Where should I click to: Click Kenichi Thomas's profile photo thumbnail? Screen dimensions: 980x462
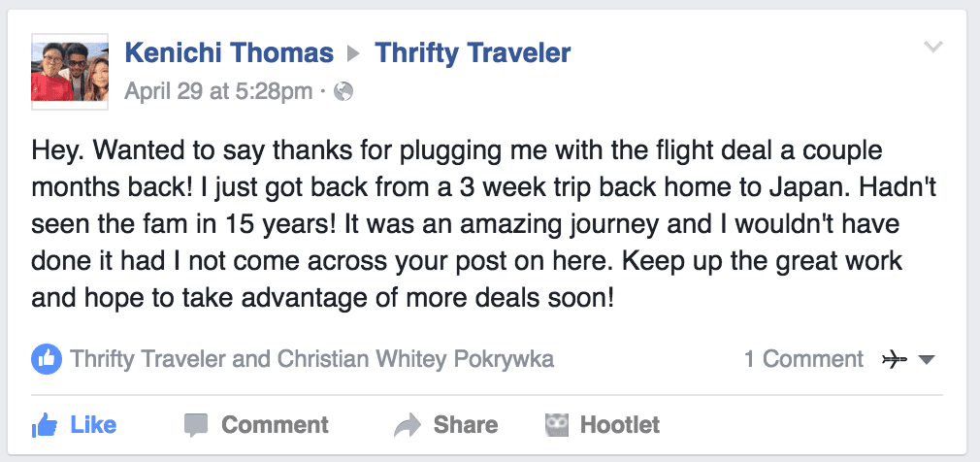[x=69, y=69]
